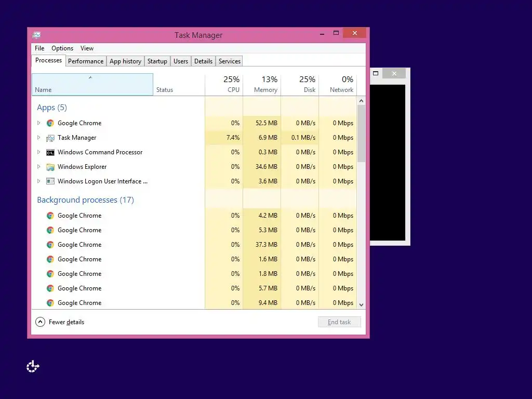Open the File menu
This screenshot has height=399, width=532.
click(39, 48)
